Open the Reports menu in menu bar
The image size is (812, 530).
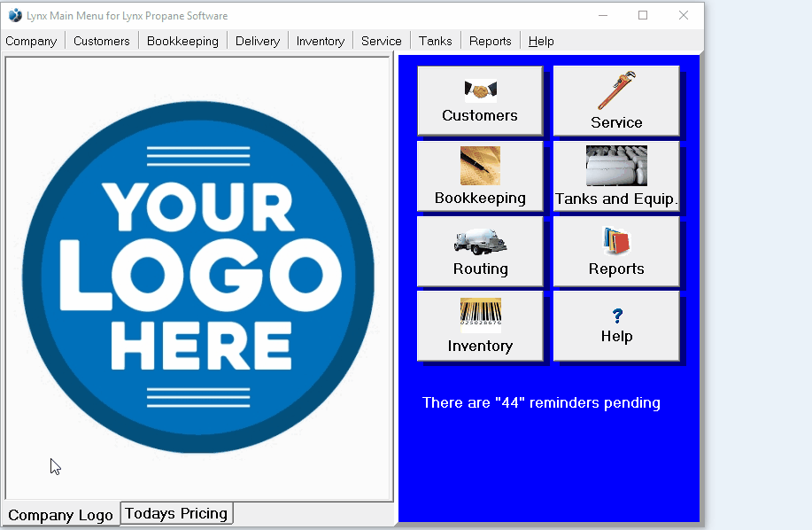click(x=491, y=41)
